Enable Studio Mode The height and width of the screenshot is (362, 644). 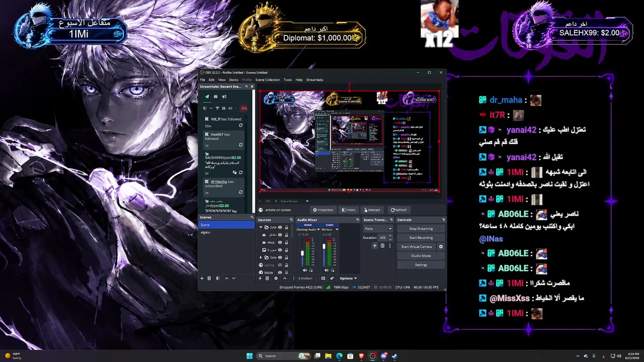(x=421, y=256)
